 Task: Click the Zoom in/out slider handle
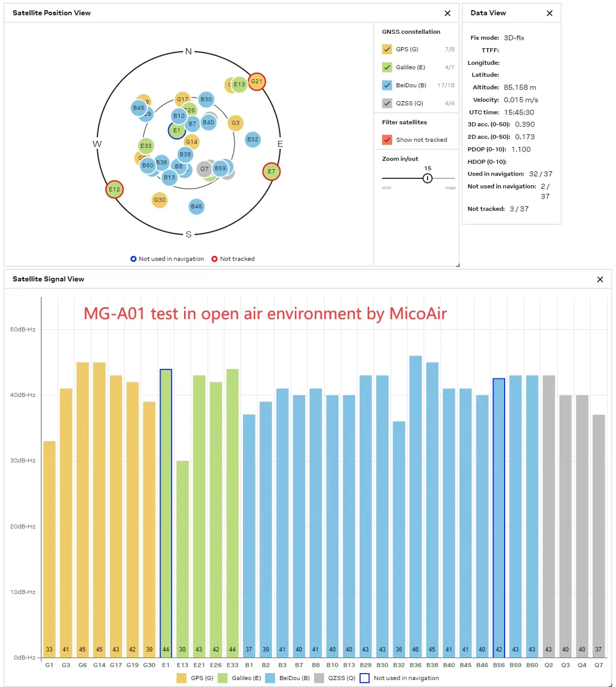point(428,178)
